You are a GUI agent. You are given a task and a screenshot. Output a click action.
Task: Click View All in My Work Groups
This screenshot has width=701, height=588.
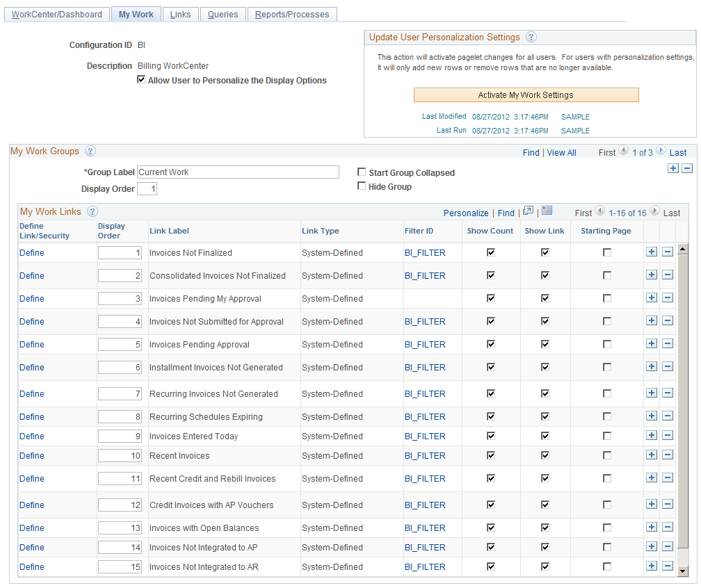(561, 153)
